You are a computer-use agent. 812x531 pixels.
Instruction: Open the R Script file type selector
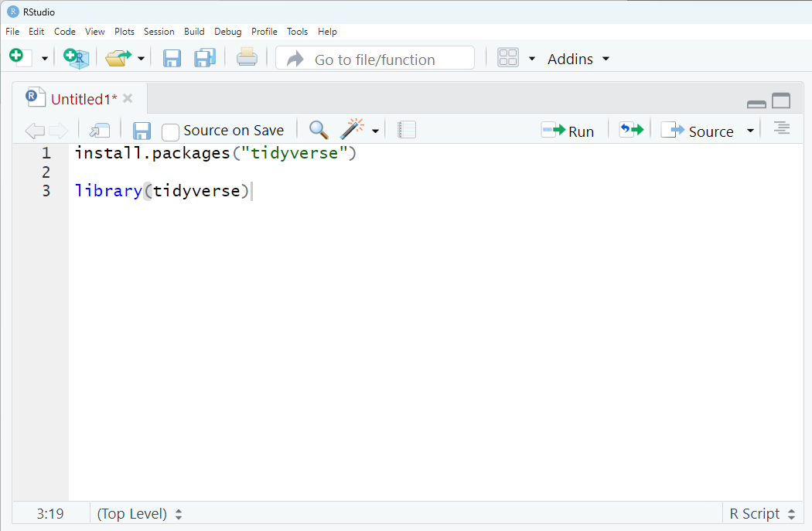click(762, 513)
